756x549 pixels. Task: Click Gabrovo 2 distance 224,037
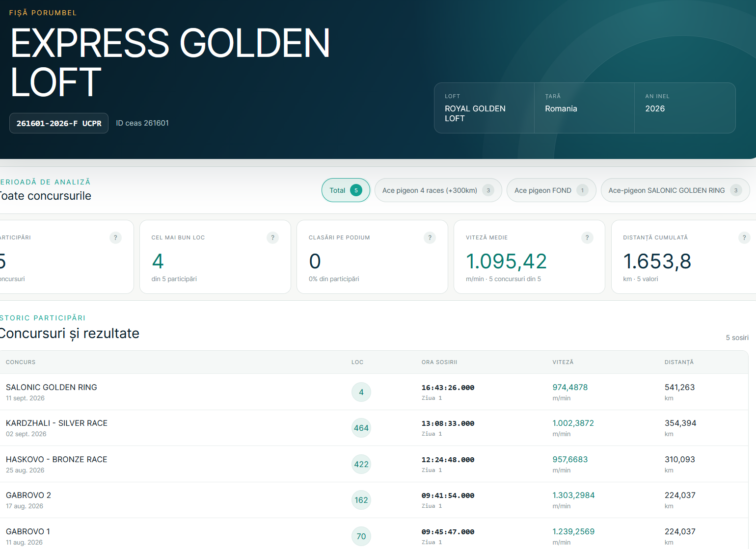(680, 495)
